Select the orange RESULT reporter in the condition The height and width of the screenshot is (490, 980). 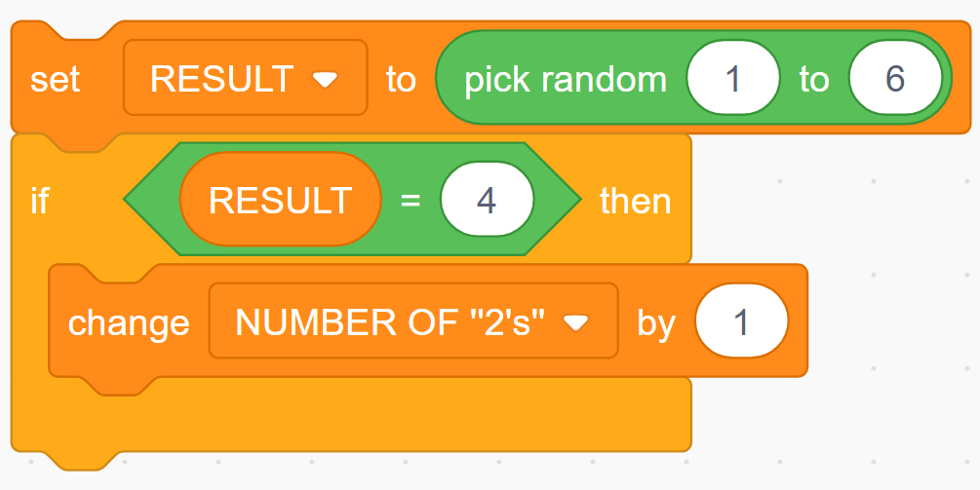tap(280, 201)
